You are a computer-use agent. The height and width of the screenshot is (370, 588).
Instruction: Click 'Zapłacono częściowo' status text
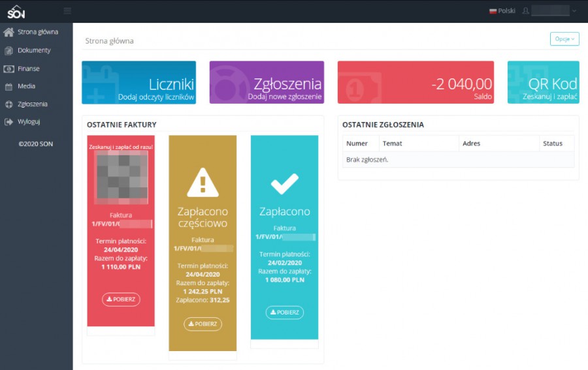tap(203, 217)
